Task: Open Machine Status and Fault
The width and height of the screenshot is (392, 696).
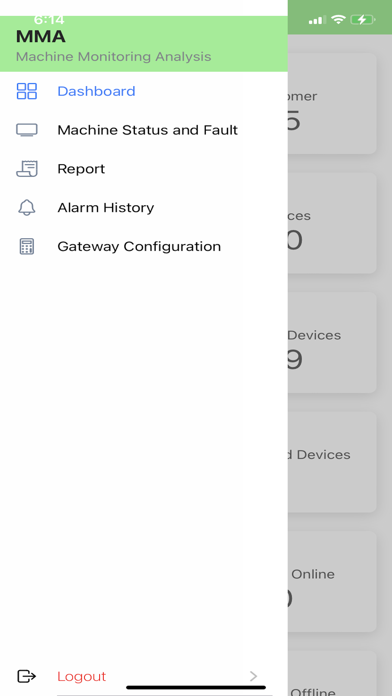Action: pos(143,130)
